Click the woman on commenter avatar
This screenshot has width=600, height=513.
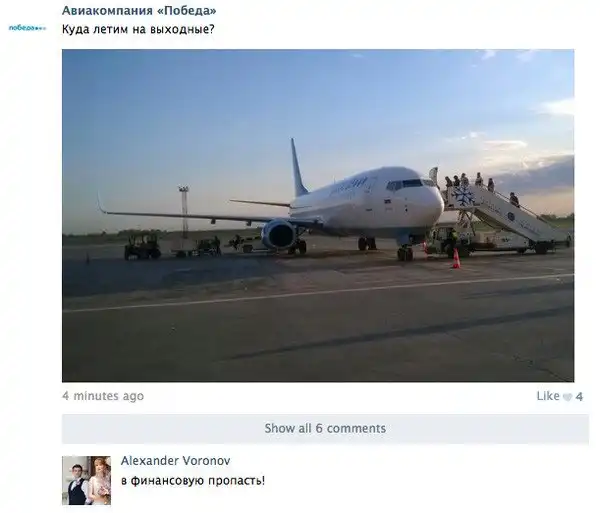99,480
